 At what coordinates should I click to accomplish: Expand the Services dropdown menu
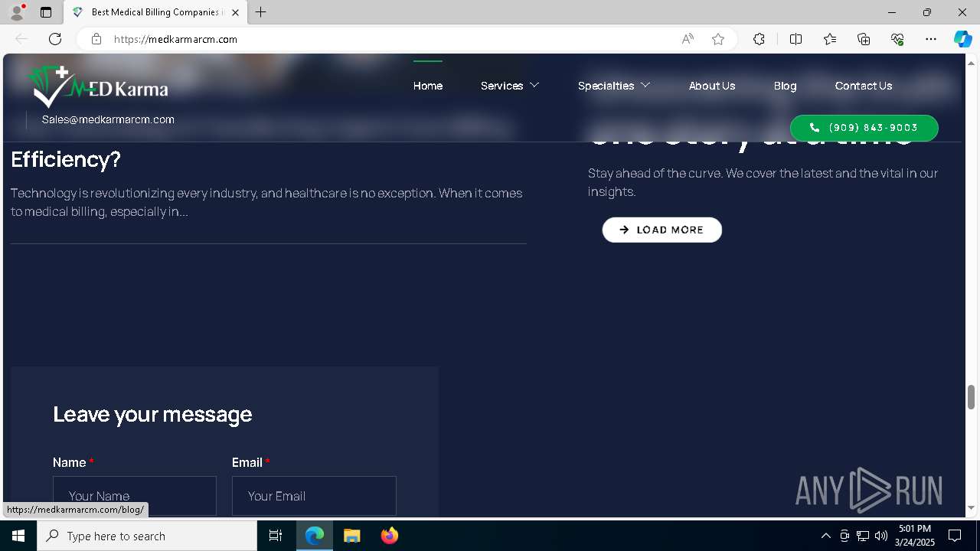point(510,86)
